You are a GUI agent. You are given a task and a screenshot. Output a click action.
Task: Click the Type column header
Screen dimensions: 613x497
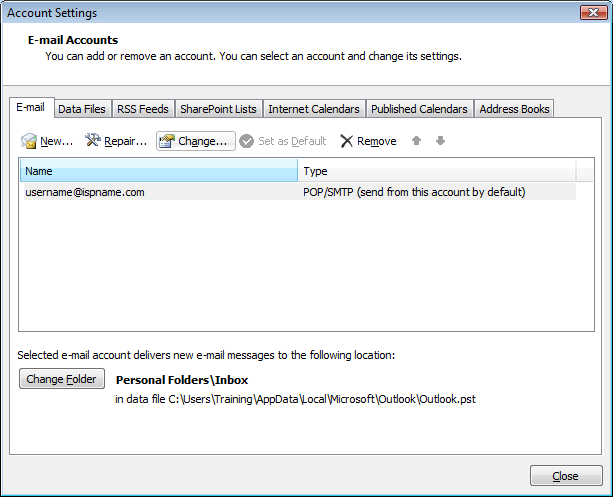pos(437,171)
